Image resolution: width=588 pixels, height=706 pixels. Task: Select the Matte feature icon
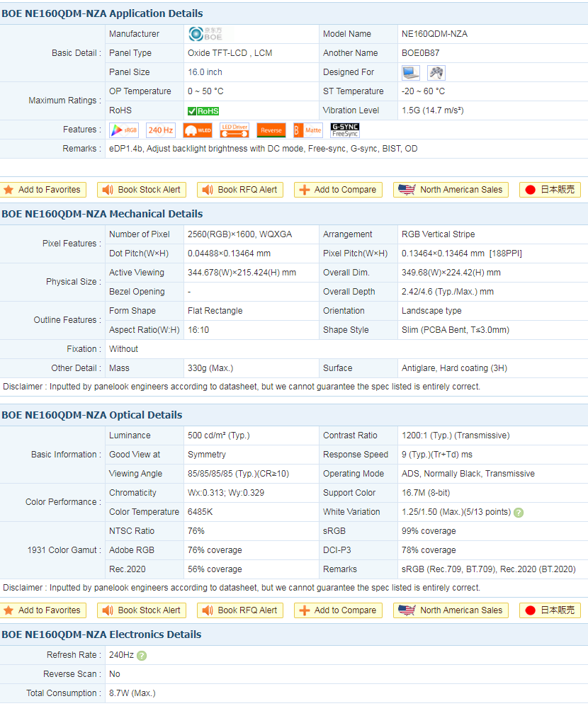[307, 130]
